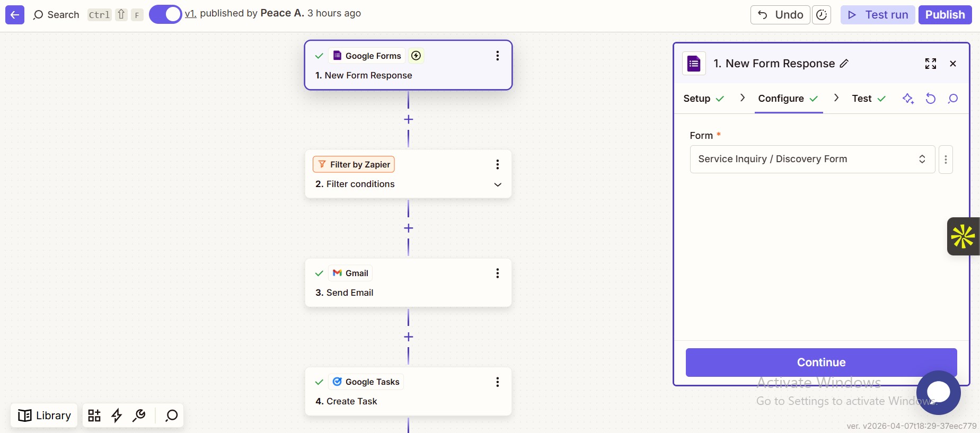This screenshot has height=433, width=980.
Task: Click the instant trigger lightning badge
Action: click(x=417, y=56)
